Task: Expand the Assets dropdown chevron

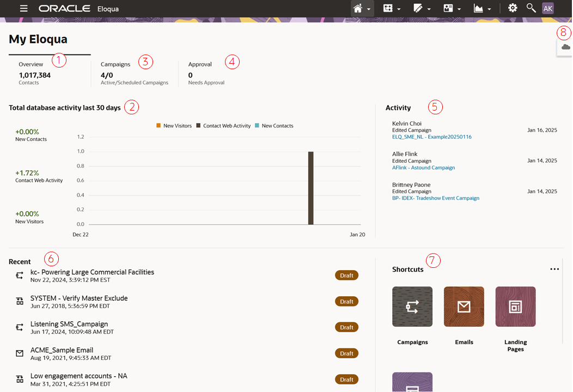Action: (x=429, y=9)
